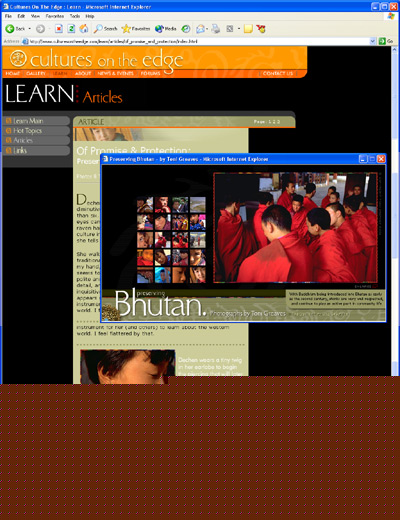Open the View menu

tap(35, 16)
